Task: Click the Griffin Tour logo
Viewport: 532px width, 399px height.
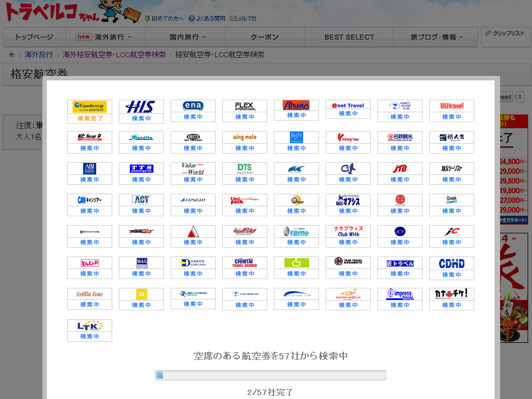Action: (x=90, y=294)
